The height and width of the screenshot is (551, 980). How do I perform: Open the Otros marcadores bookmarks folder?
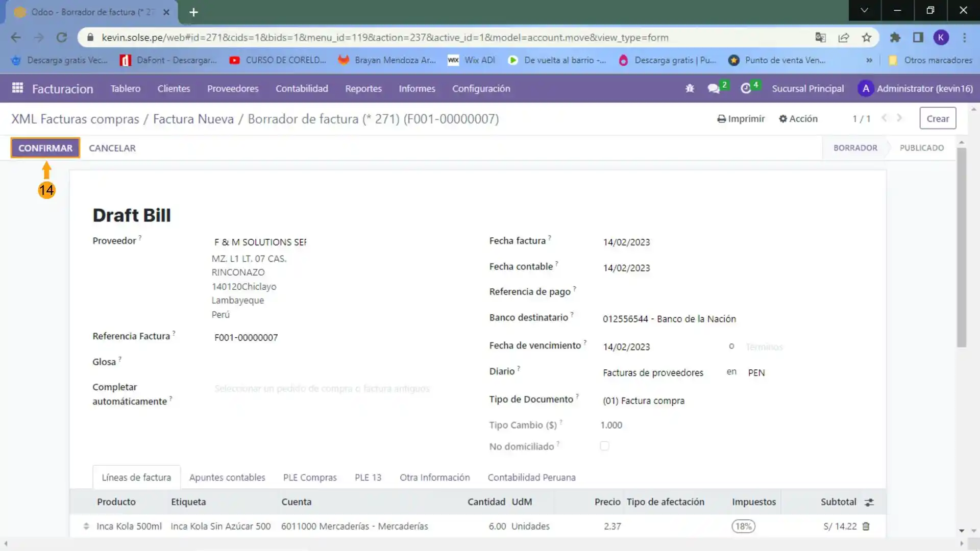(x=930, y=60)
